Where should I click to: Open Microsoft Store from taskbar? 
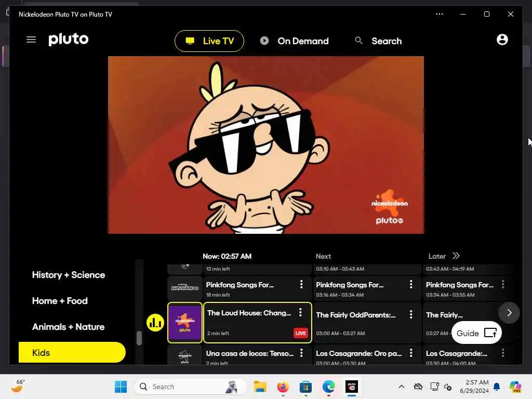click(305, 387)
